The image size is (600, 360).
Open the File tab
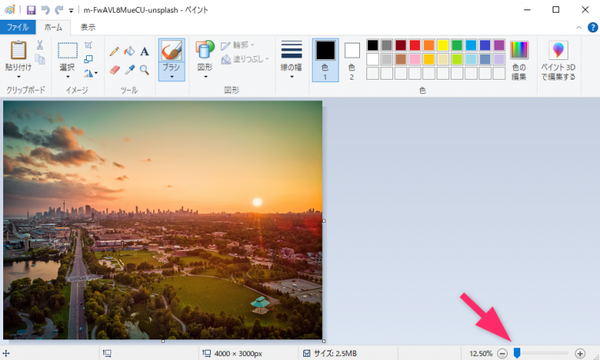(x=18, y=27)
